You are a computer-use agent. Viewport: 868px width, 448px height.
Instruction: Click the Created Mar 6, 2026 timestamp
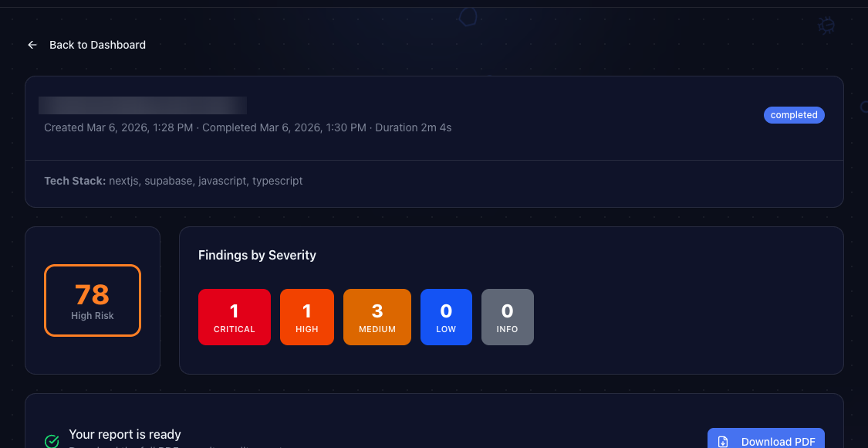click(118, 127)
